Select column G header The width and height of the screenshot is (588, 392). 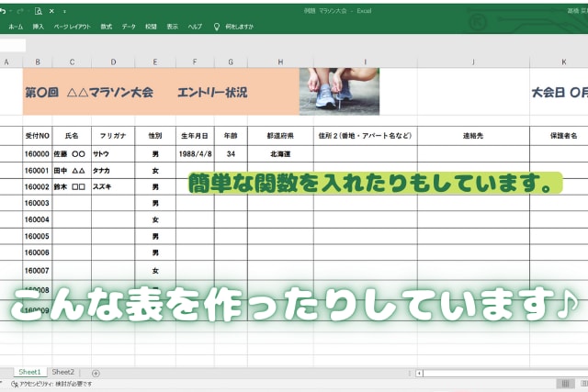click(x=231, y=62)
